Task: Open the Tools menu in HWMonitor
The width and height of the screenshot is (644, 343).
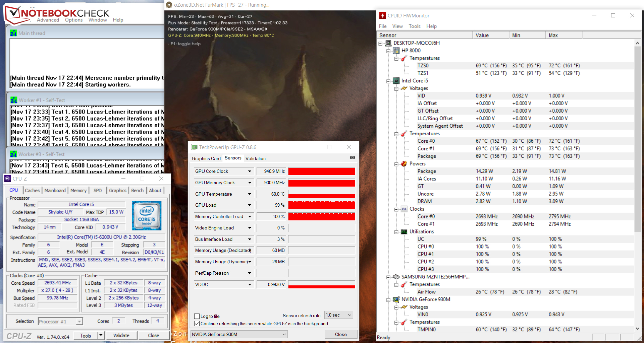Action: pos(415,26)
